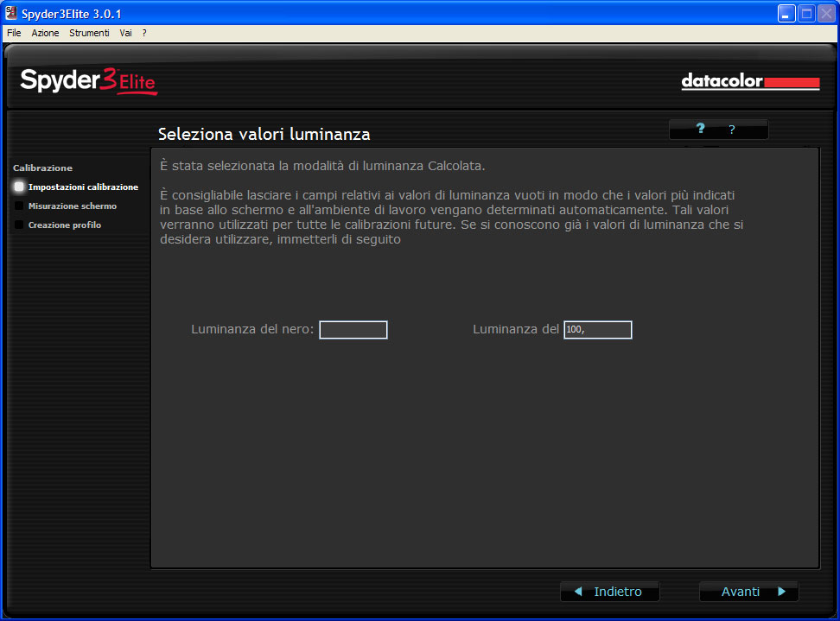This screenshot has height=621, width=840.
Task: Click the Seleziona valori luminanza heading
Action: click(264, 134)
